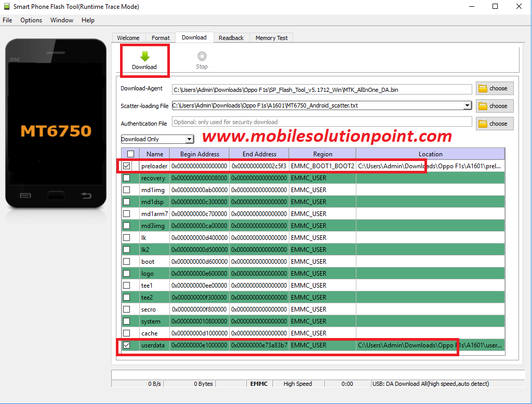Image resolution: width=532 pixels, height=404 pixels.
Task: Click the preloader location path cell
Action: [430, 166]
